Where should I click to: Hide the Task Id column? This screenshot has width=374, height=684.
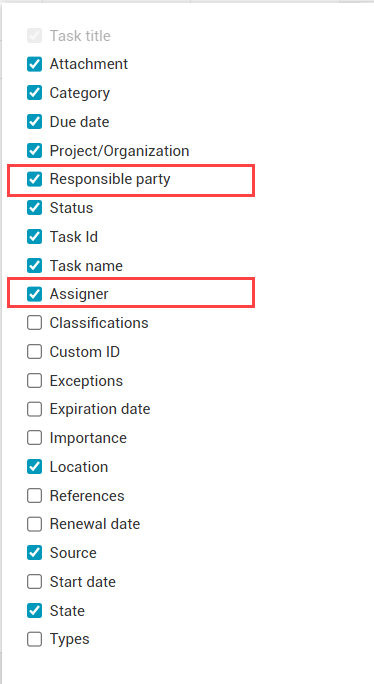tap(34, 237)
